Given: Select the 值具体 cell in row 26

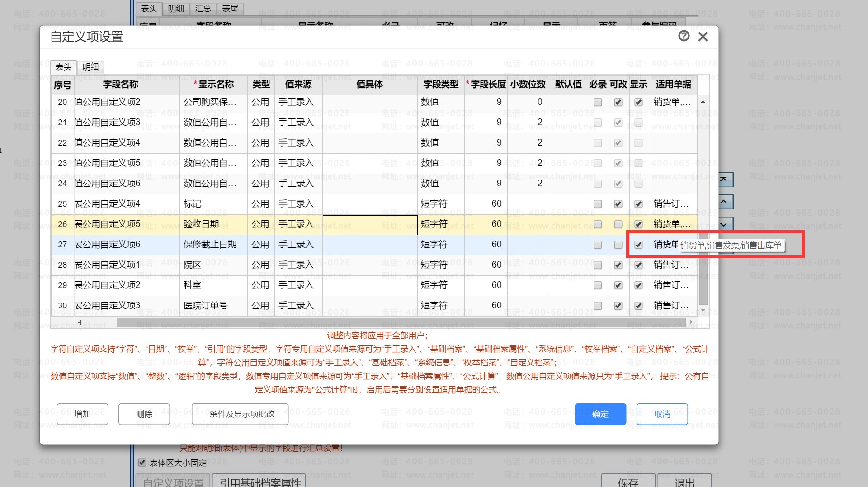Looking at the screenshot, I should [x=370, y=225].
